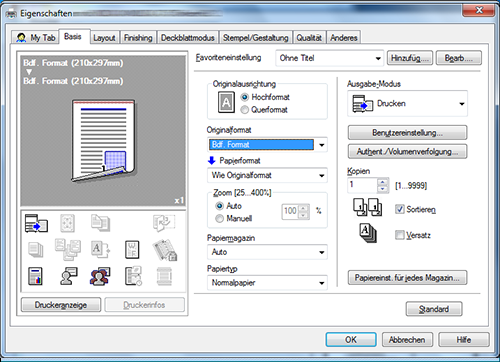Open the Finishing tab
The image size is (500, 362).
(138, 38)
